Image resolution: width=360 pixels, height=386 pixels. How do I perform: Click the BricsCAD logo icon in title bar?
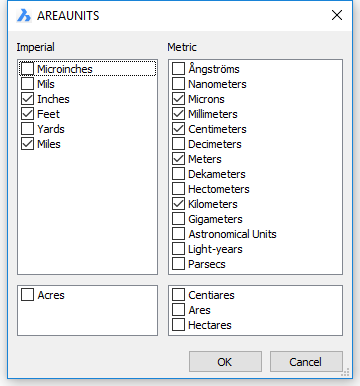[x=24, y=15]
